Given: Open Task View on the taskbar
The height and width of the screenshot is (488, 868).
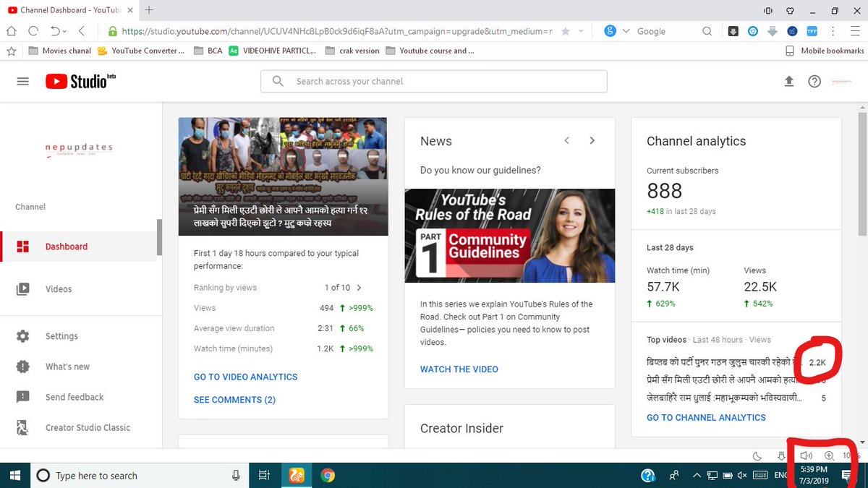Looking at the screenshot, I should pyautogui.click(x=264, y=475).
